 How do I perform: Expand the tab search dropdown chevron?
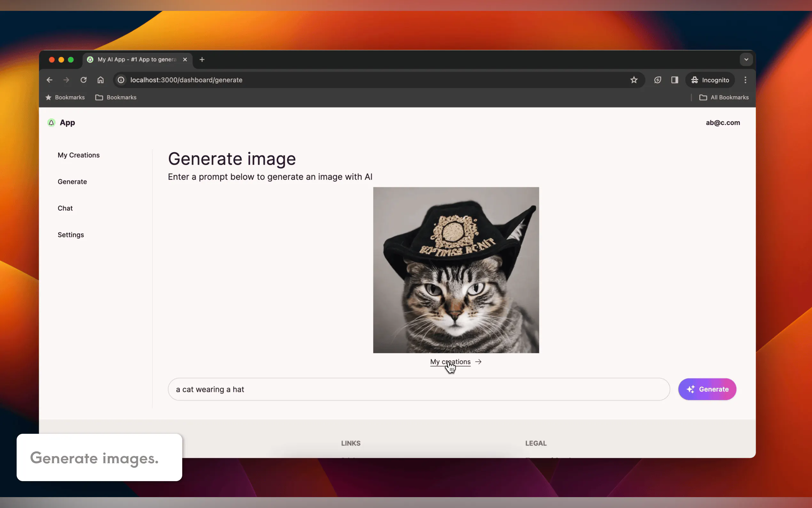pyautogui.click(x=746, y=60)
